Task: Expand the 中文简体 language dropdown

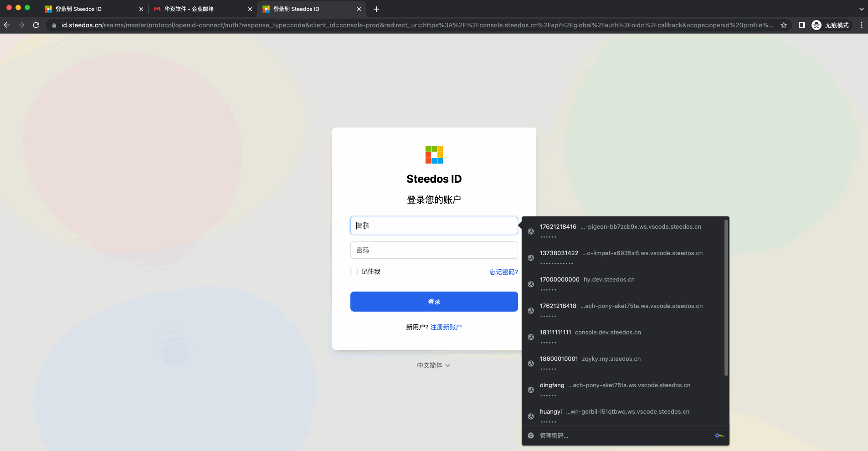Action: 434,365
